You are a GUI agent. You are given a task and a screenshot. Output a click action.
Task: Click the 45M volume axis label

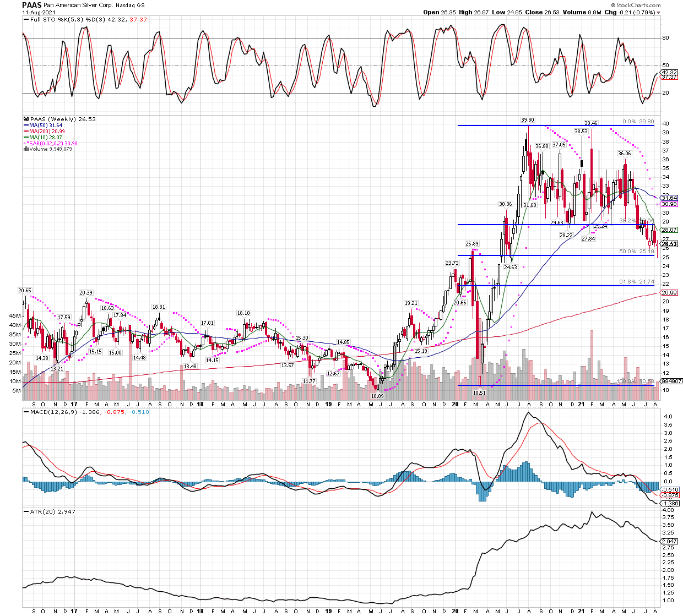(15, 316)
